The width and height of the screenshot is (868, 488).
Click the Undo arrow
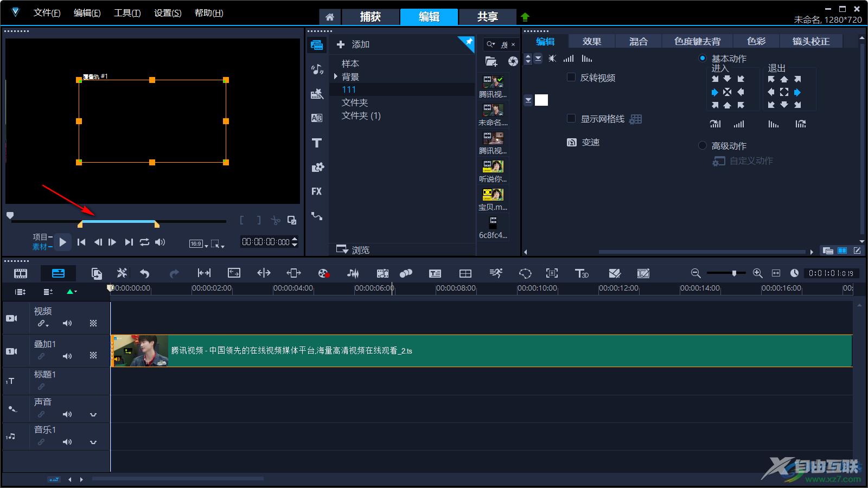point(144,273)
